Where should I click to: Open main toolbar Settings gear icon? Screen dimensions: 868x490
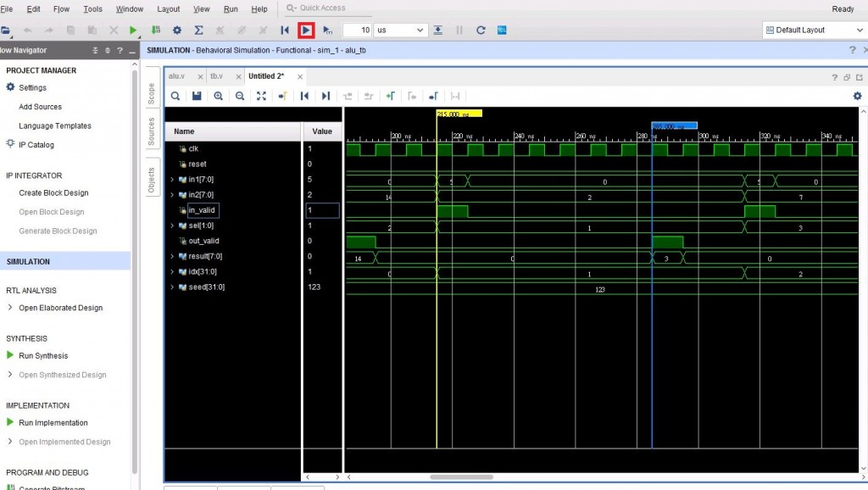pyautogui.click(x=177, y=30)
